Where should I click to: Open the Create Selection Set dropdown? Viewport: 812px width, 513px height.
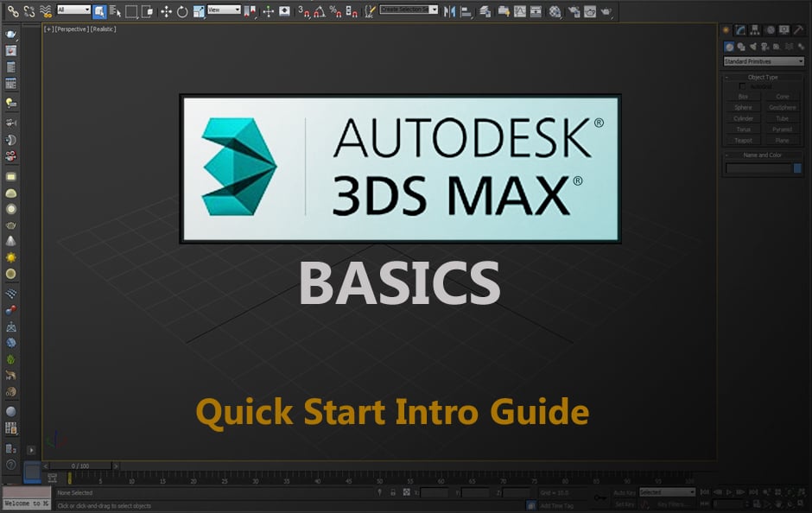point(409,9)
